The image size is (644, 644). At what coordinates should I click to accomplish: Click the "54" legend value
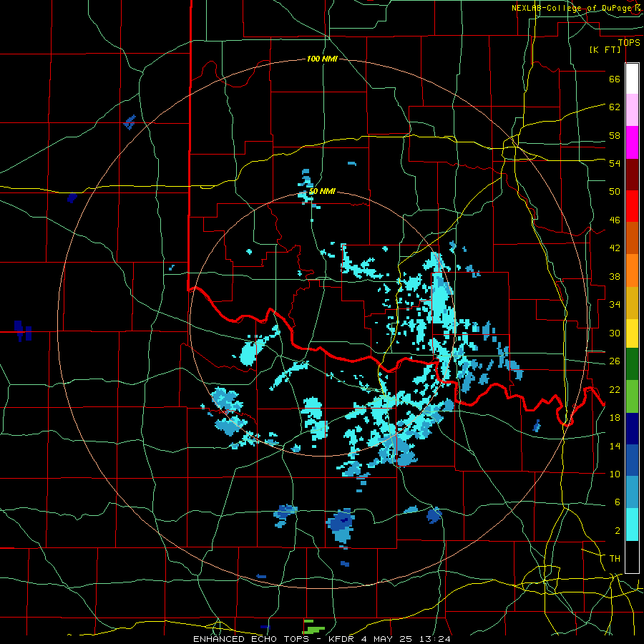615,163
